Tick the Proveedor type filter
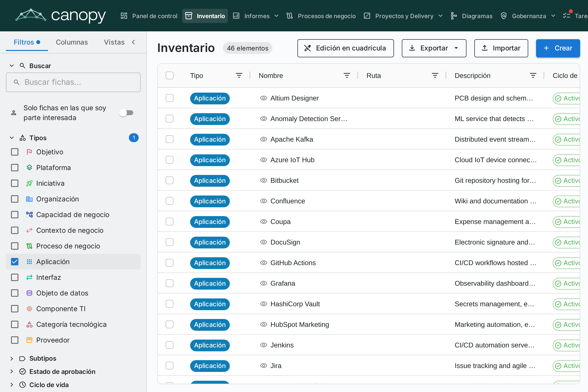Screen dimensions: 588x392 click(x=15, y=340)
